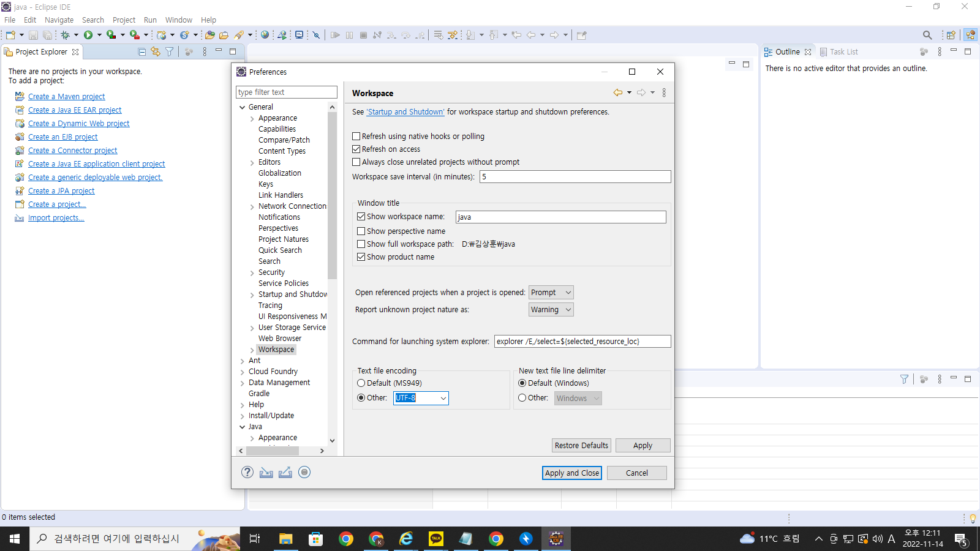Click the green Run button in toolbar
The height and width of the screenshot is (551, 980).
point(88,35)
